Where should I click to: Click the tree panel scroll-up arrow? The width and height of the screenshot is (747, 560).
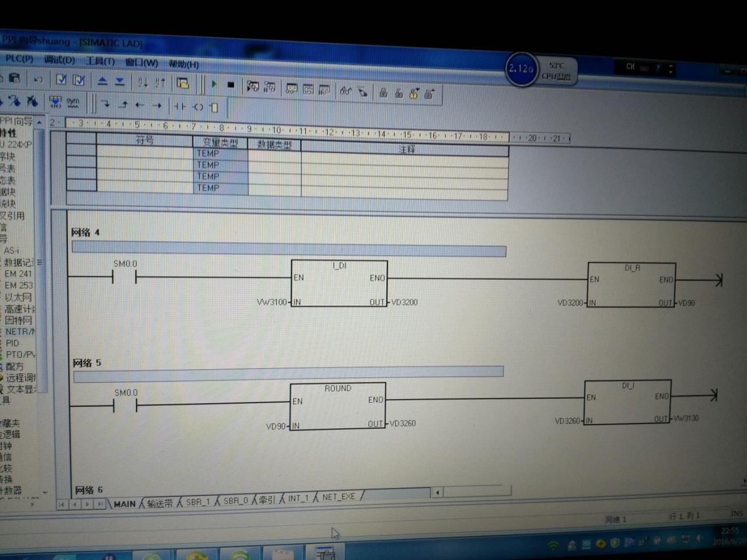pyautogui.click(x=39, y=122)
